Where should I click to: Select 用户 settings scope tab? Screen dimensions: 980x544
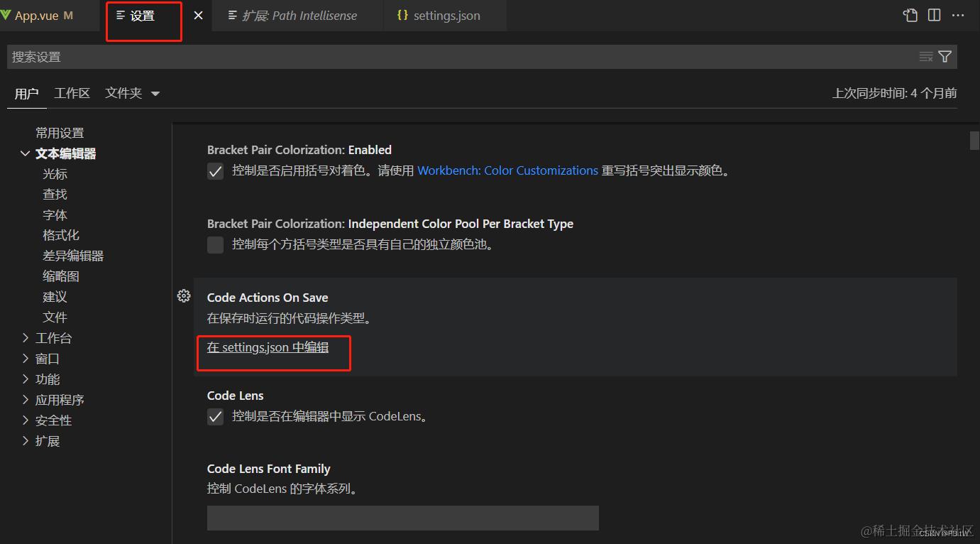[26, 94]
